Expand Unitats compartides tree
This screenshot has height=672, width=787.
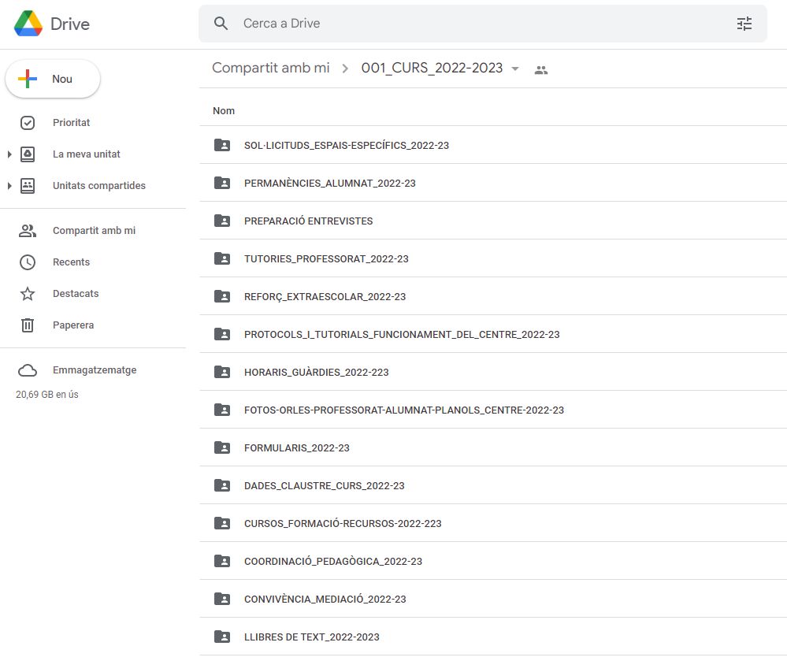pyautogui.click(x=9, y=186)
